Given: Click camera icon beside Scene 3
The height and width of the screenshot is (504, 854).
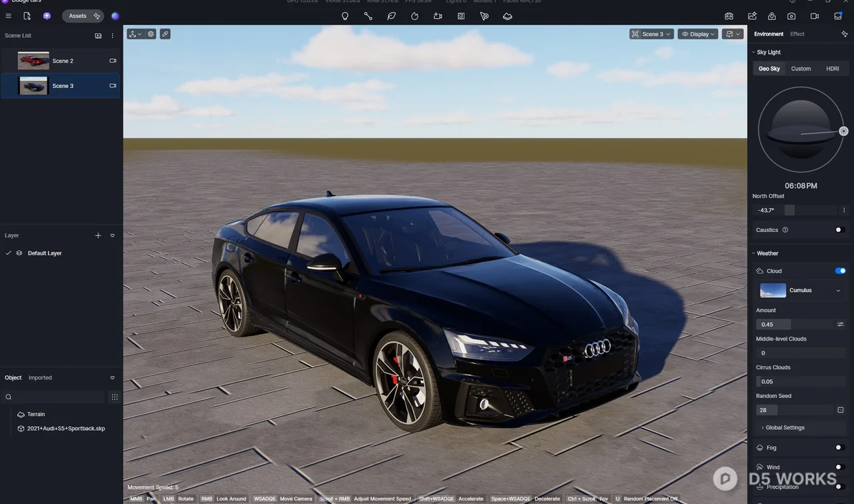Looking at the screenshot, I should click(113, 86).
